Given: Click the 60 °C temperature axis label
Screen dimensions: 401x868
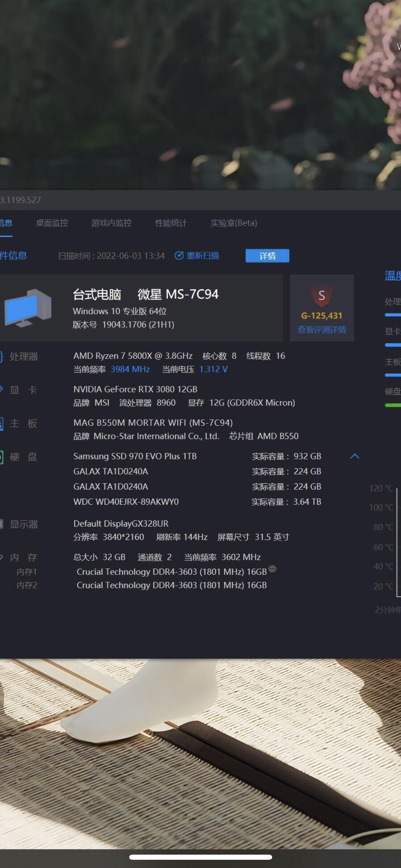Looking at the screenshot, I should (x=383, y=547).
